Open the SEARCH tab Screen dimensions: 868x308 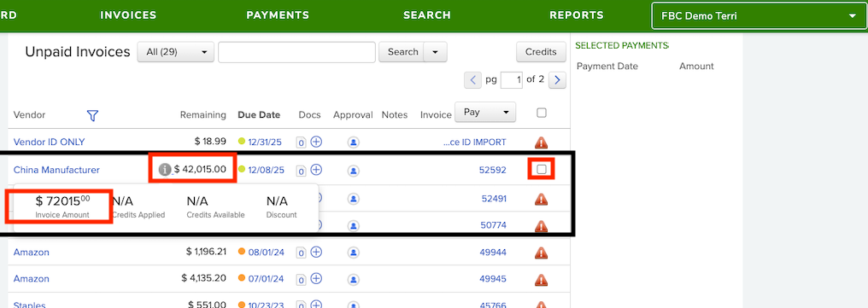pyautogui.click(x=427, y=15)
